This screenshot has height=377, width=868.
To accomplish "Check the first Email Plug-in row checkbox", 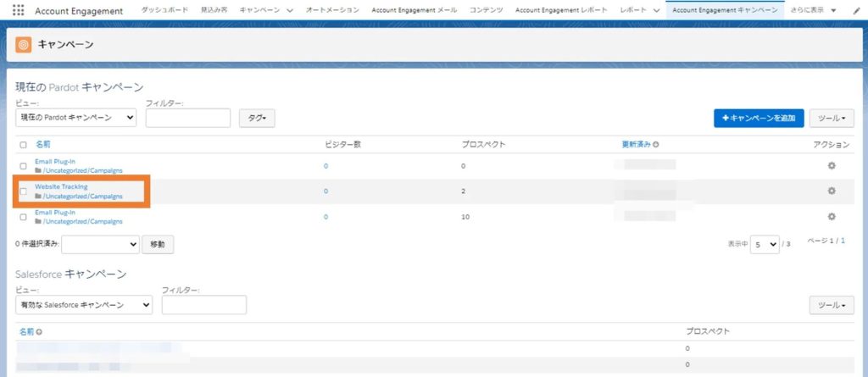I will [23, 166].
